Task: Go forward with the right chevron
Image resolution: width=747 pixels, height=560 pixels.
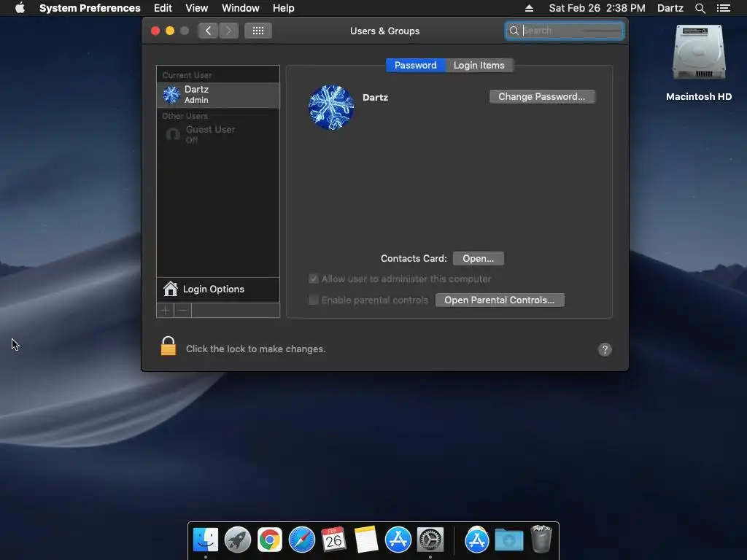Action: tap(228, 31)
